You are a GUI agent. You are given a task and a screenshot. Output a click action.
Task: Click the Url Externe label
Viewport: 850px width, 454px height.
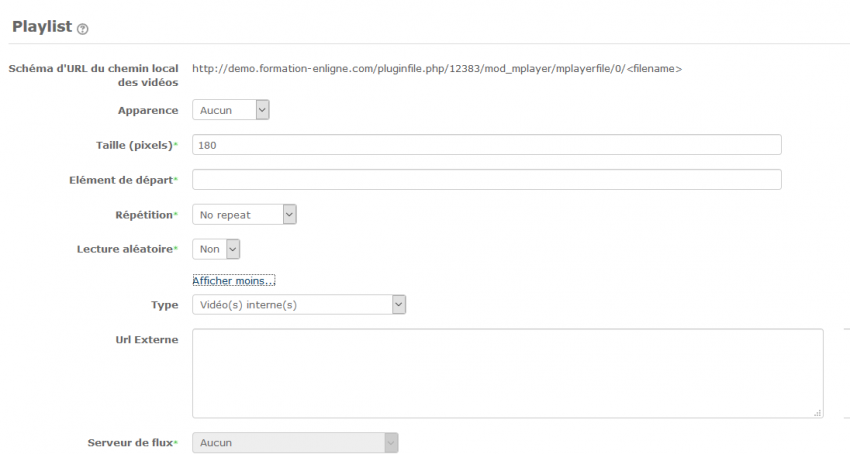click(147, 340)
